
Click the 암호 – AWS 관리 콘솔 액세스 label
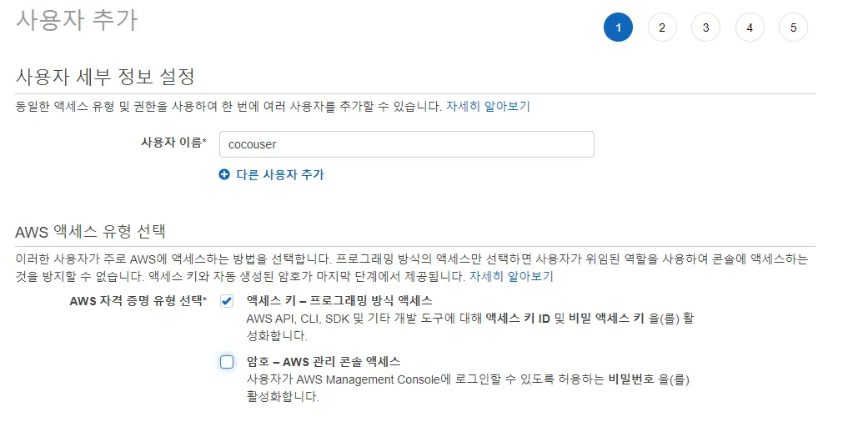[x=324, y=362]
